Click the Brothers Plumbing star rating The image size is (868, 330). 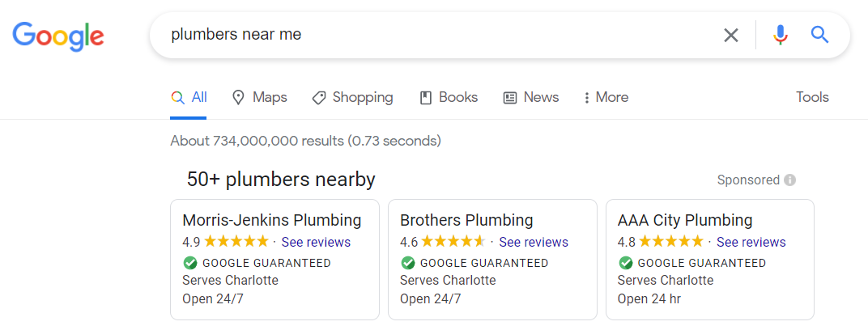453,242
